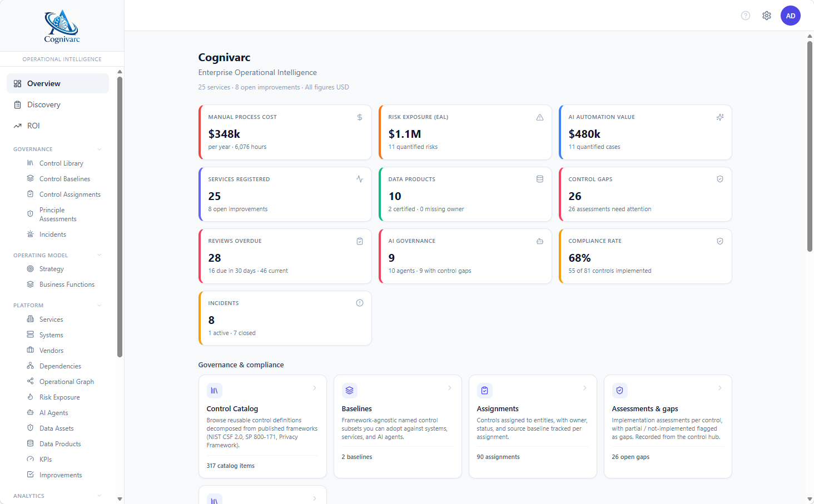Click the warning triangle on Risk Exposure card

coord(540,117)
